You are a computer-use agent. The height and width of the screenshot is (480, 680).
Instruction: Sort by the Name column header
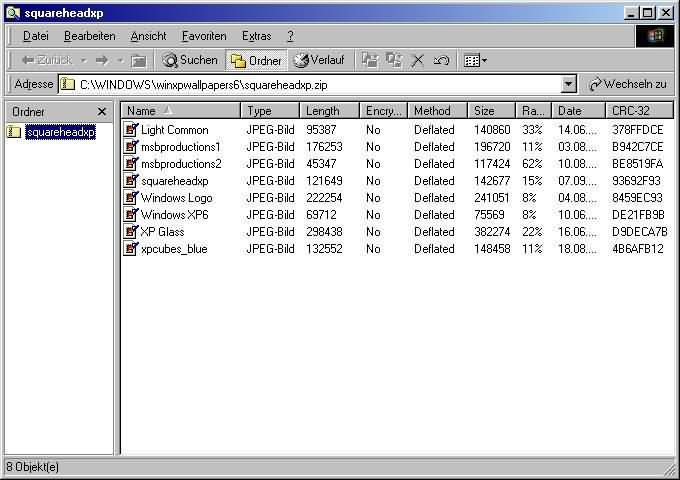pyautogui.click(x=180, y=111)
